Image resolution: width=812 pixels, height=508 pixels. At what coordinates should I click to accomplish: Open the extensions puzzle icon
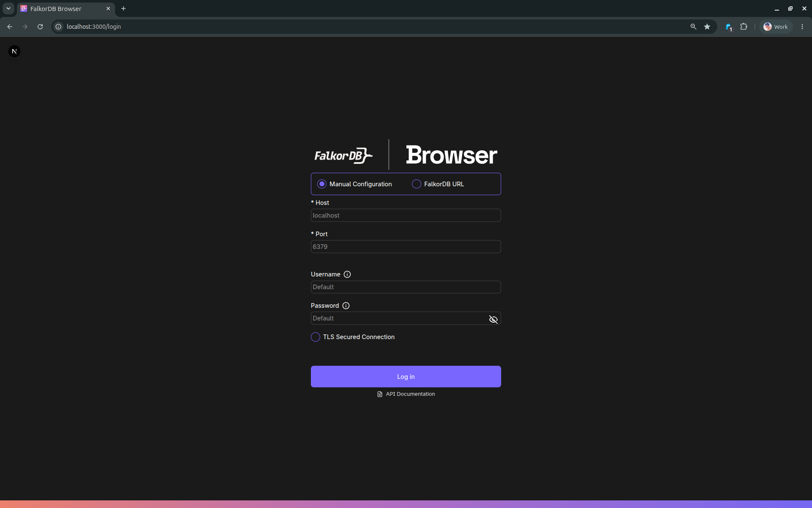[x=744, y=27]
